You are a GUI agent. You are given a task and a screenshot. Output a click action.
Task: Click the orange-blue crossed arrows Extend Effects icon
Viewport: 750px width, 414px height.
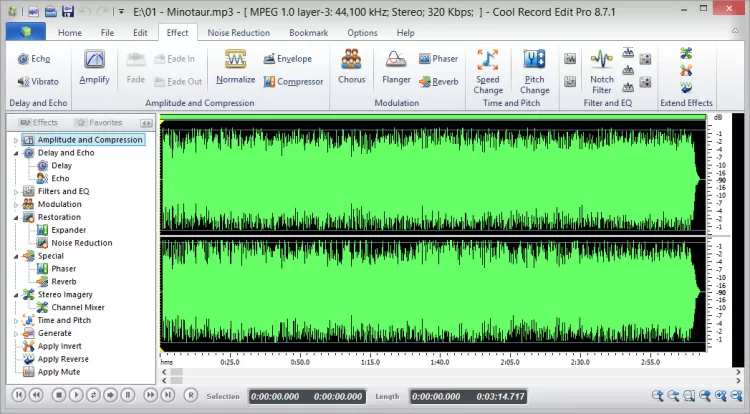coord(686,70)
